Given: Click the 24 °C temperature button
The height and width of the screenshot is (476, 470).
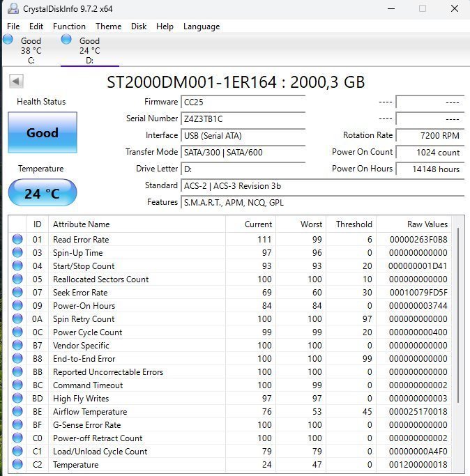Looking at the screenshot, I should [x=43, y=193].
